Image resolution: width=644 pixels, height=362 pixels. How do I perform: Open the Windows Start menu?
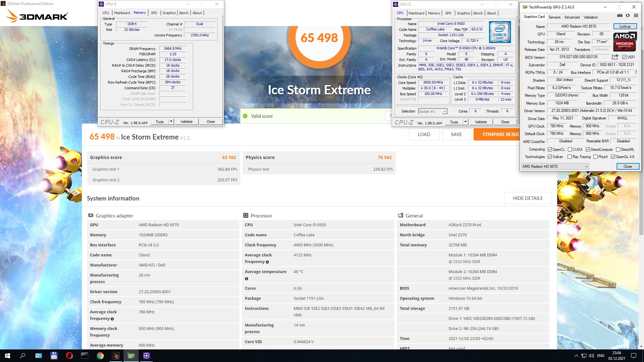8,356
